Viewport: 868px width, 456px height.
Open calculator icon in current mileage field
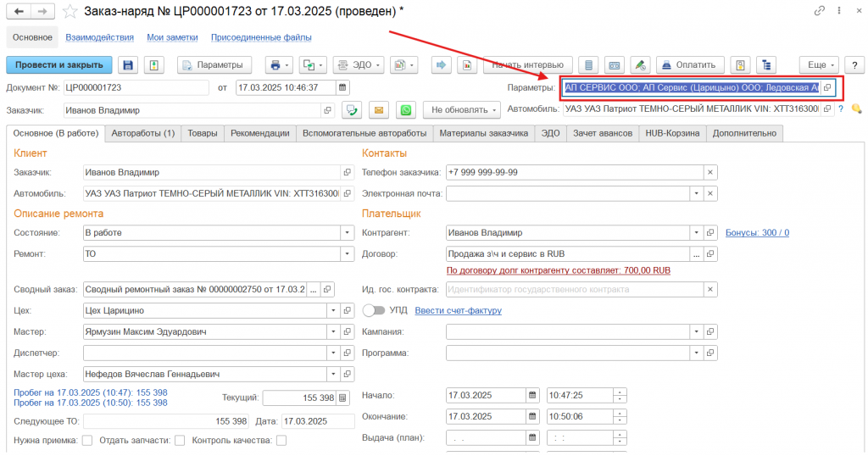click(x=342, y=398)
